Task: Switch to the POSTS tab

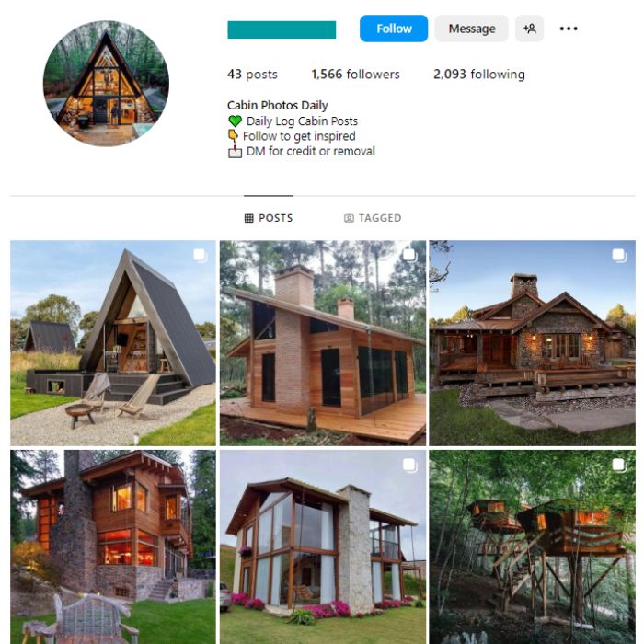Action: click(269, 218)
